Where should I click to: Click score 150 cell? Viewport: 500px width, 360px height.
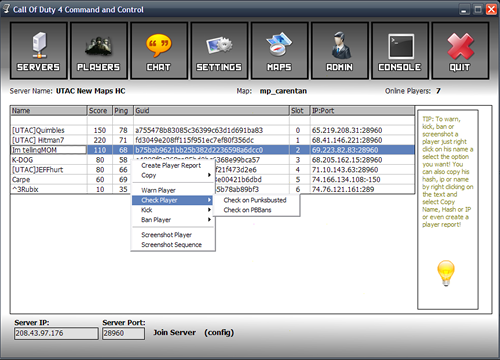(100, 130)
